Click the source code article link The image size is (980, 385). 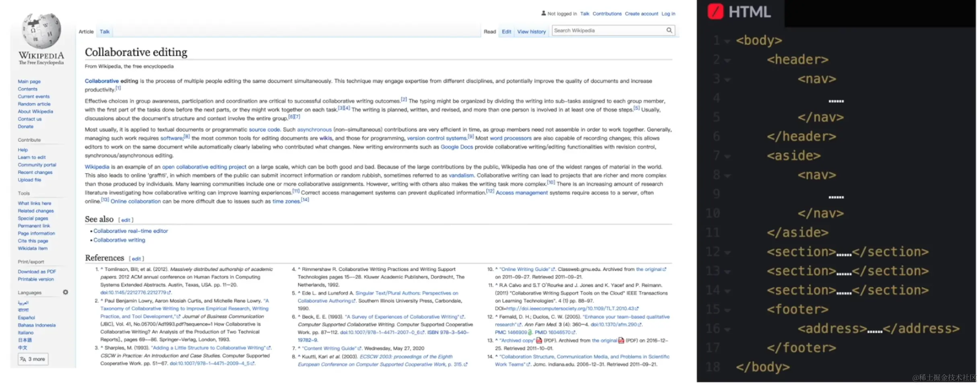point(264,129)
